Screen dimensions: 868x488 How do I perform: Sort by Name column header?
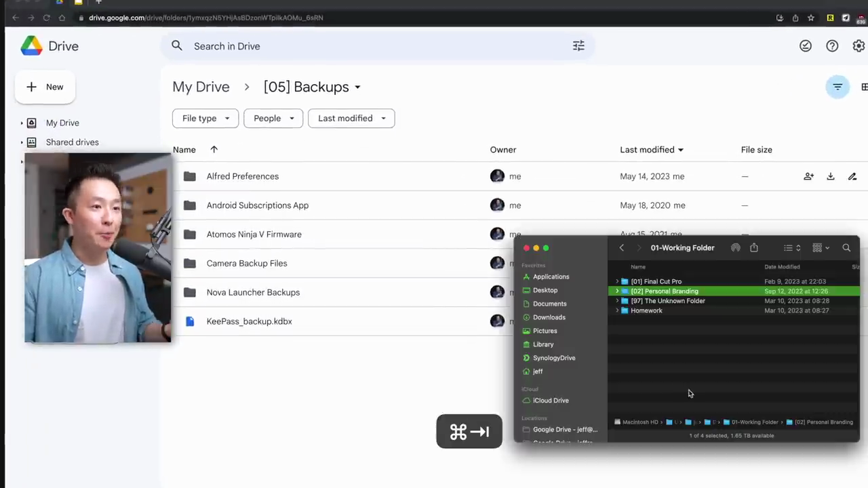[184, 150]
